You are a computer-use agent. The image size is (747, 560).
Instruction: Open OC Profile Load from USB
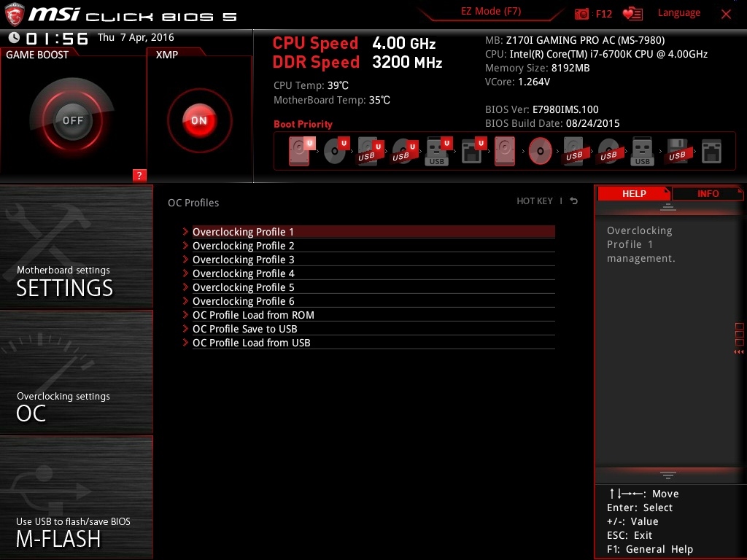(x=373, y=343)
